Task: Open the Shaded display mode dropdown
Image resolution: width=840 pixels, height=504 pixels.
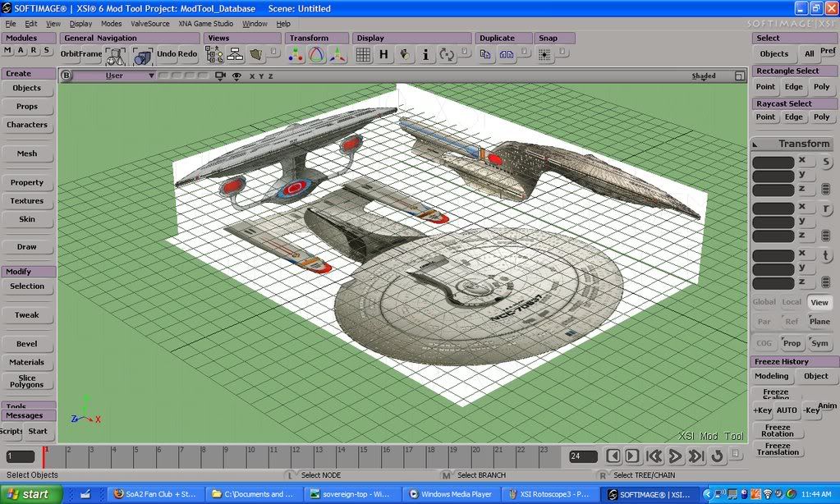Action: (x=704, y=76)
